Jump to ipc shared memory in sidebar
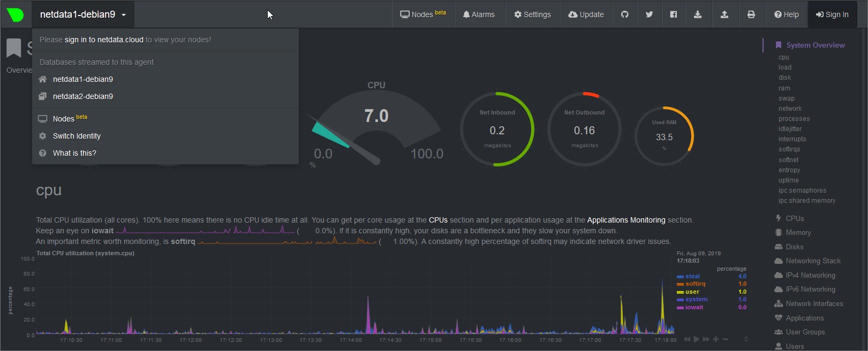 point(807,201)
